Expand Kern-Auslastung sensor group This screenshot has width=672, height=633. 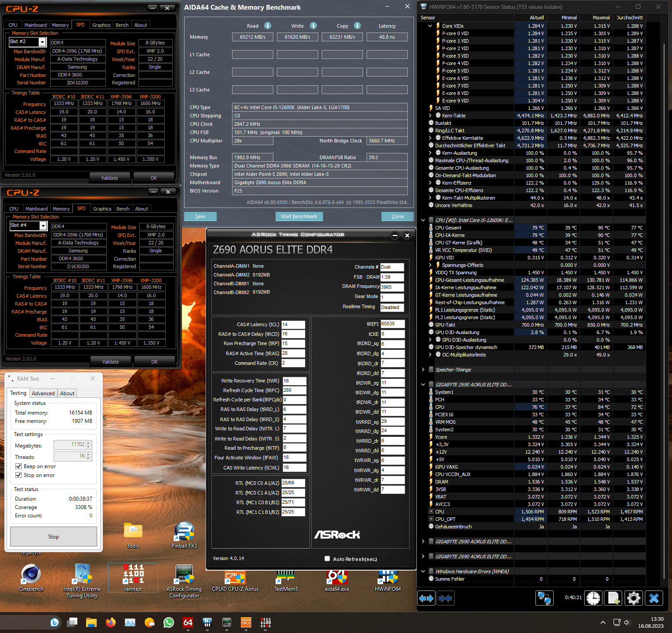click(x=430, y=153)
